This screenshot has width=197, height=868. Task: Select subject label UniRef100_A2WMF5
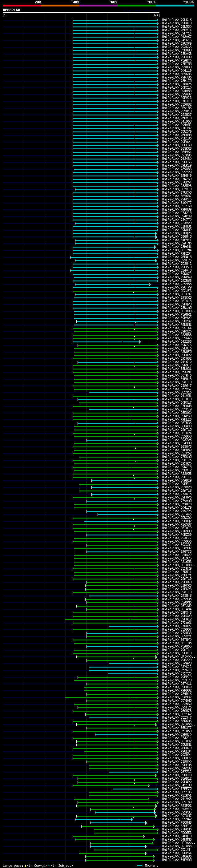pos(177,352)
